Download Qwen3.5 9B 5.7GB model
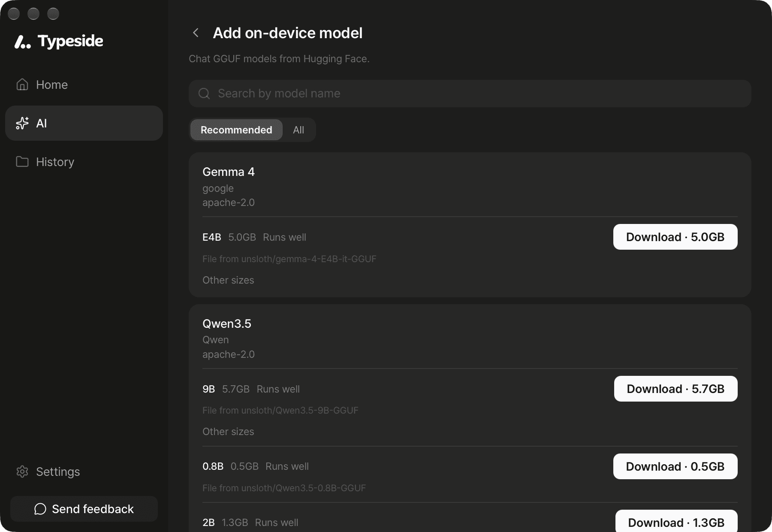 [676, 389]
